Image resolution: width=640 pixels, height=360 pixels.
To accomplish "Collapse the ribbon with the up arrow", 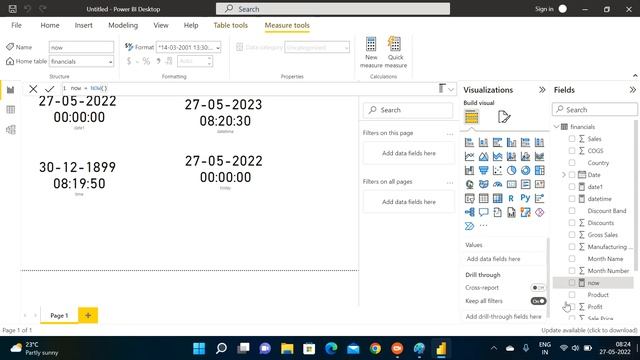I will [635, 76].
